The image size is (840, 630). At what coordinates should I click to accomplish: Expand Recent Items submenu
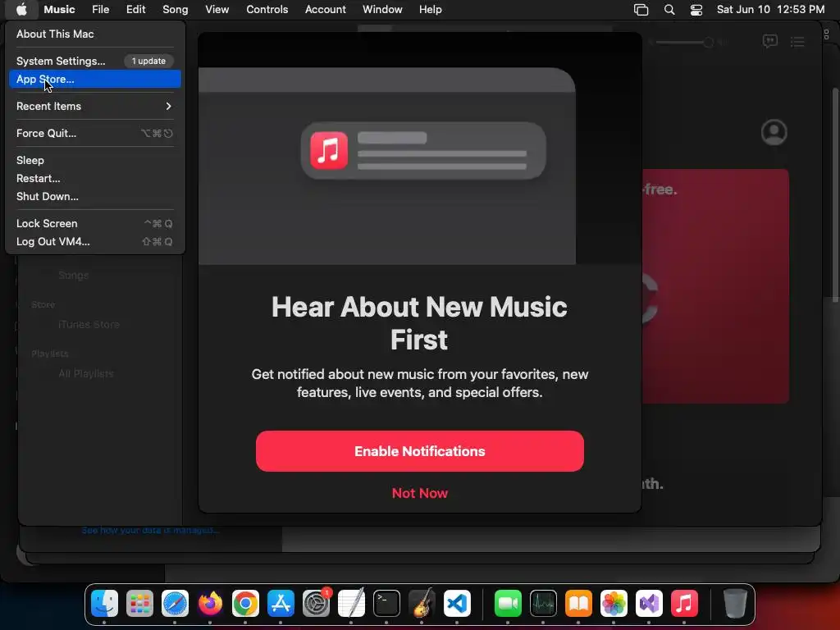(x=95, y=106)
